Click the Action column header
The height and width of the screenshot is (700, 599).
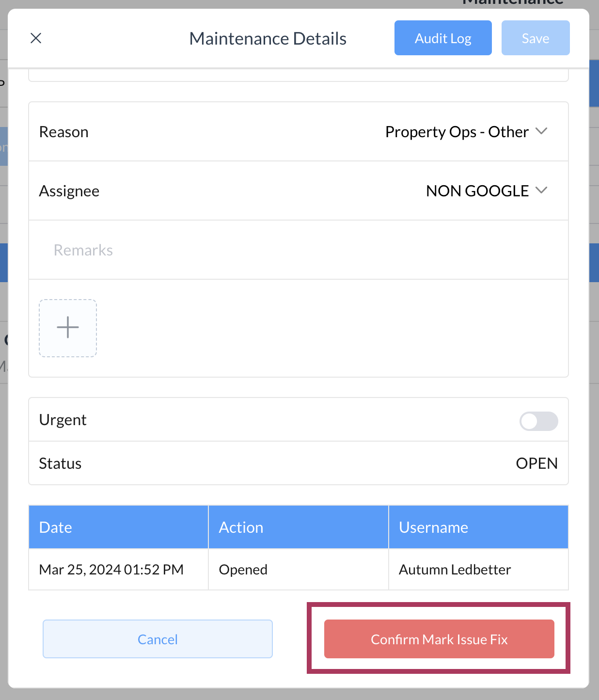tap(298, 527)
